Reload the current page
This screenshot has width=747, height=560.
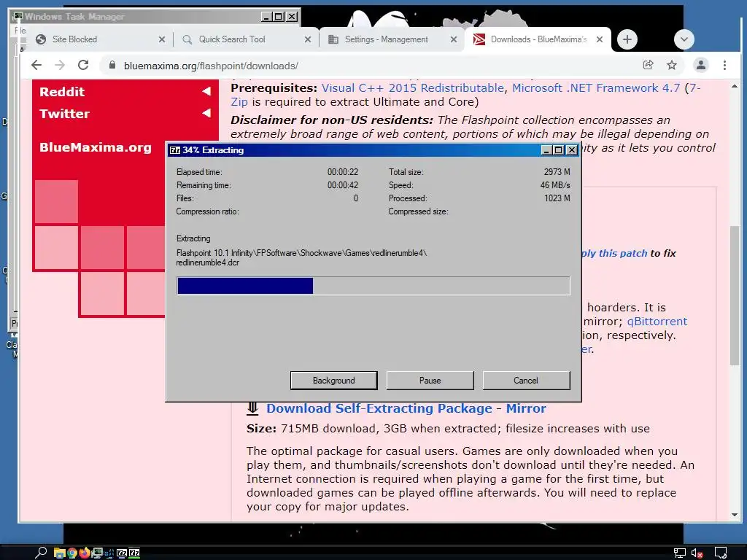(x=83, y=65)
